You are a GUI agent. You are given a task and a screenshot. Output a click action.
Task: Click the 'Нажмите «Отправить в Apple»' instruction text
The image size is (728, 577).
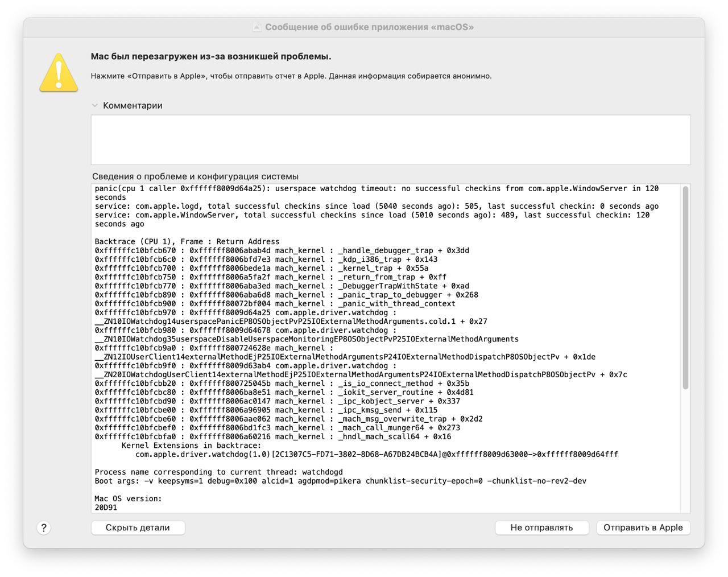point(291,76)
